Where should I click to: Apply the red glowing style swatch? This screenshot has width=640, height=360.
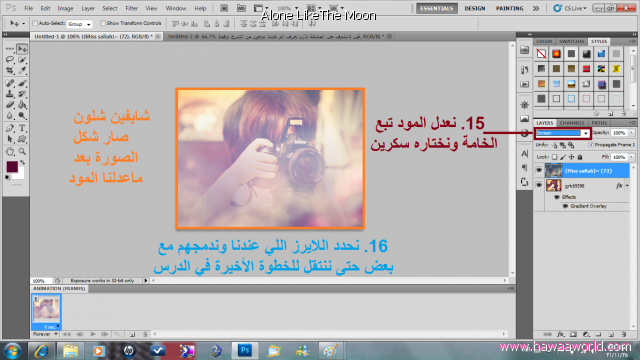point(556,54)
